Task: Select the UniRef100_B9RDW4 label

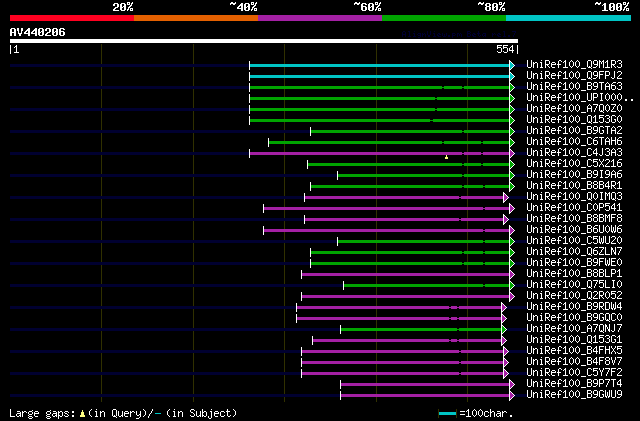Action: (574, 307)
